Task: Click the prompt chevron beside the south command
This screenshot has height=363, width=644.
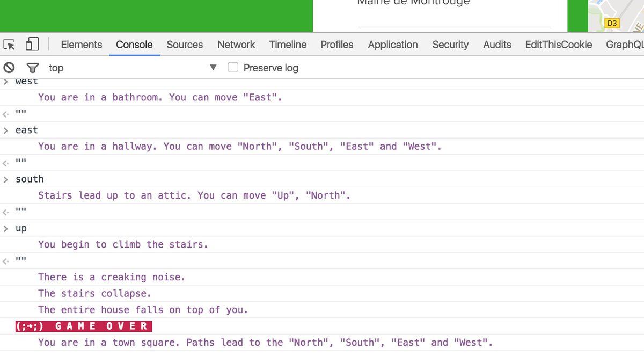Action: [6, 179]
